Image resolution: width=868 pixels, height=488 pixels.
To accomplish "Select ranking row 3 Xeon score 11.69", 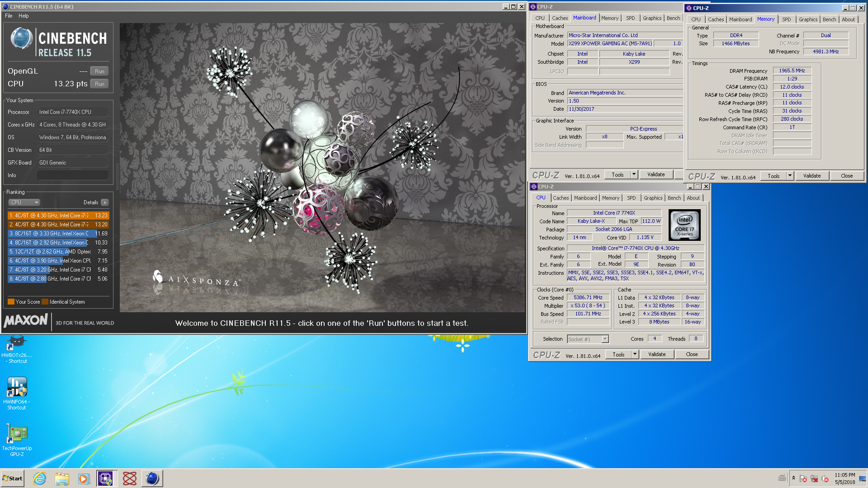I will pos(58,234).
